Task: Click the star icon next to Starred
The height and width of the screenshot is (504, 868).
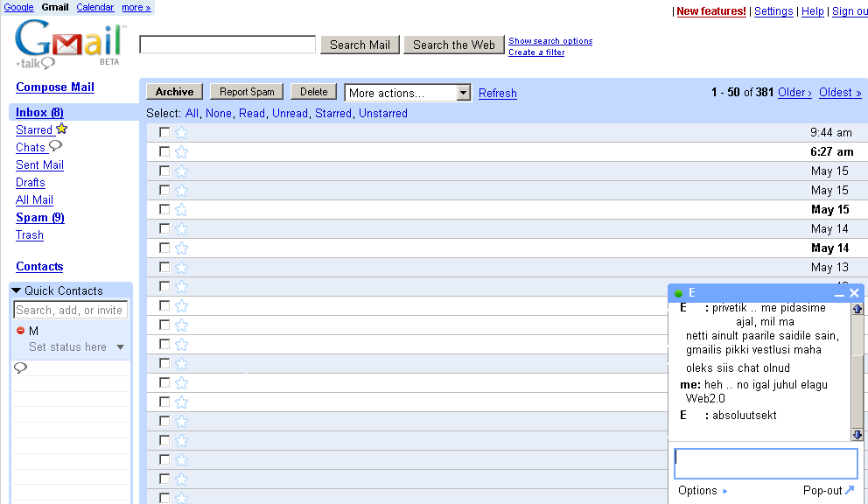Action: (x=61, y=129)
